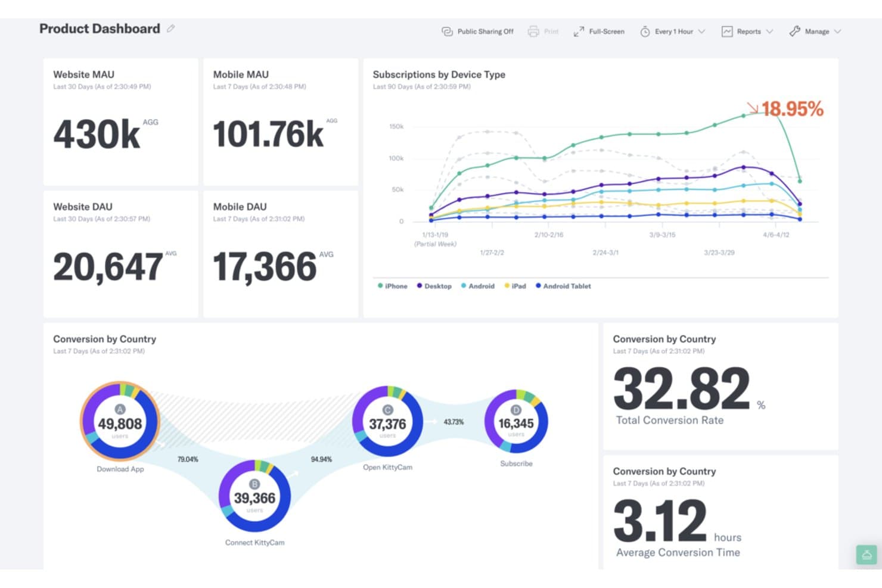Expand the Every 1 Hour dropdown arrow

click(701, 32)
